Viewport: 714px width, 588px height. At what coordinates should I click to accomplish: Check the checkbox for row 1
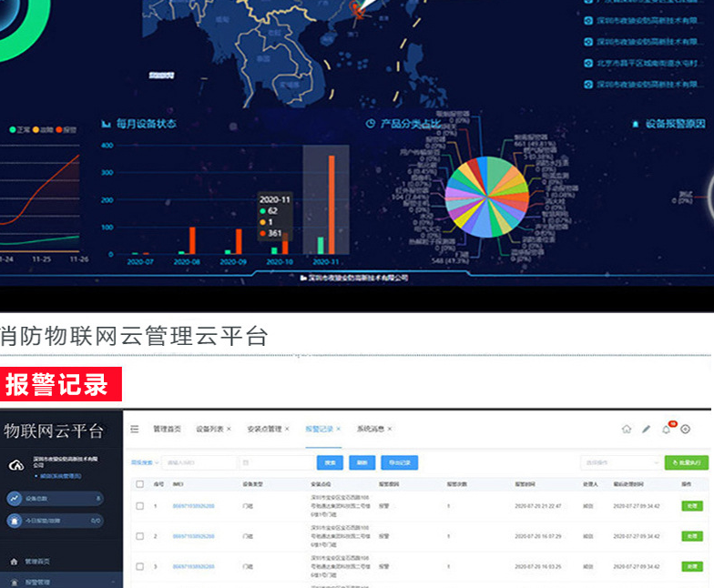click(x=140, y=506)
